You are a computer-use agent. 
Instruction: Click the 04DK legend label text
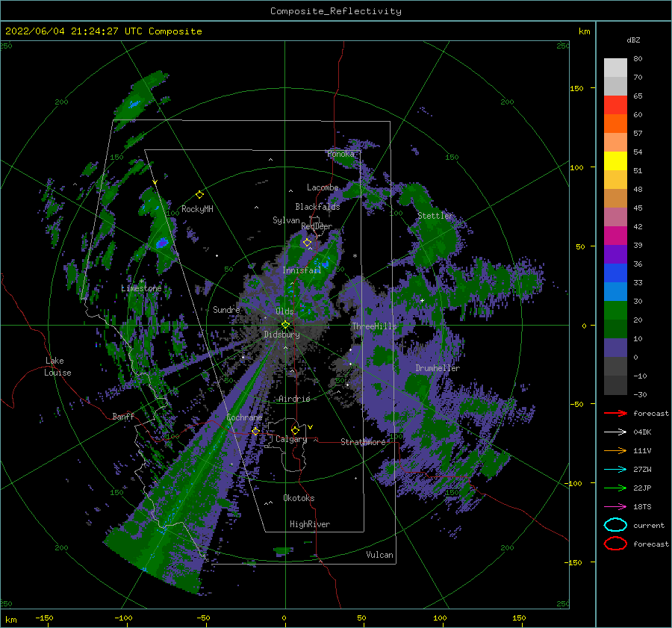pos(642,432)
